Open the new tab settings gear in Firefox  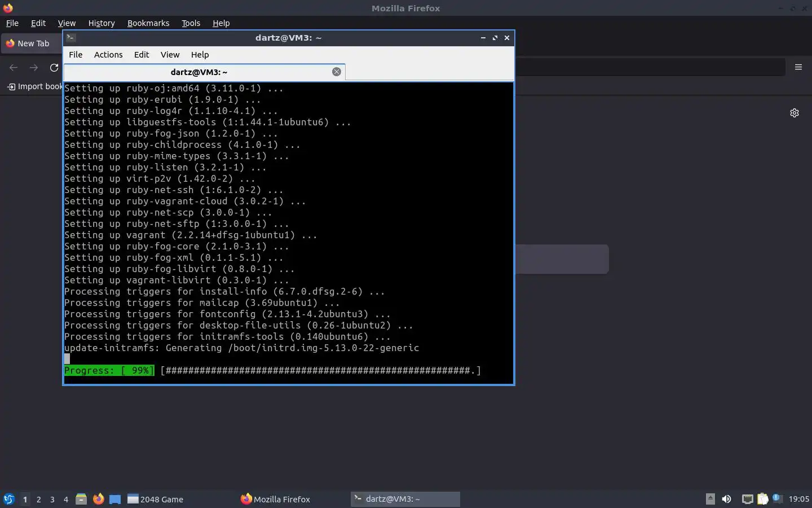click(x=795, y=113)
